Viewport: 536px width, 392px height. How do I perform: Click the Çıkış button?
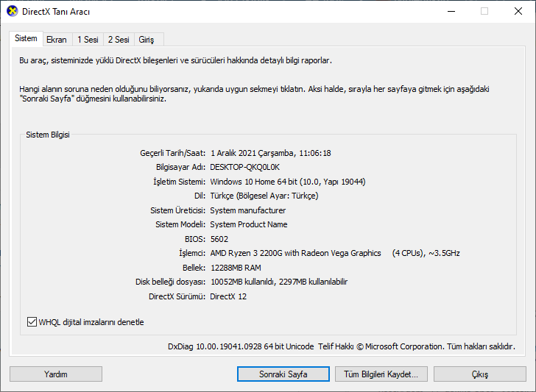point(480,374)
